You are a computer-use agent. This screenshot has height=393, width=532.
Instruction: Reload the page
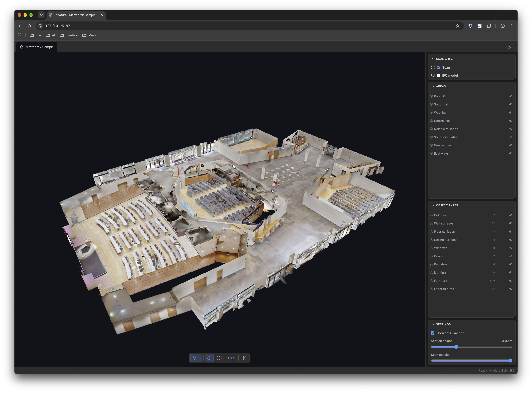pyautogui.click(x=30, y=26)
